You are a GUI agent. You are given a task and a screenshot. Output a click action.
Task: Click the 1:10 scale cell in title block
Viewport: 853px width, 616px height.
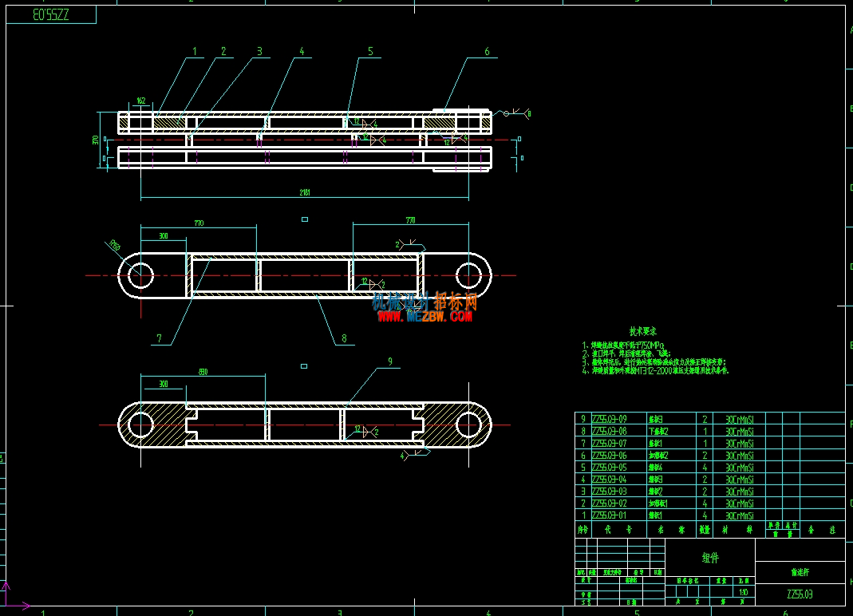click(743, 592)
